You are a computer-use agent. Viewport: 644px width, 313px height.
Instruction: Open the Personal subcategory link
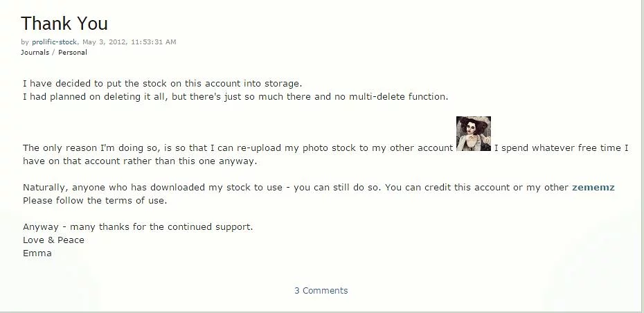73,53
